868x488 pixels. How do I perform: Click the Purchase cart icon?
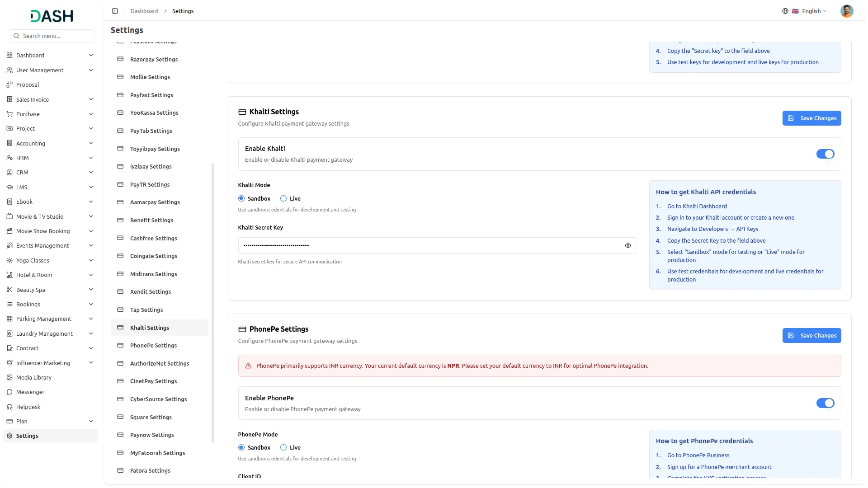[9, 114]
